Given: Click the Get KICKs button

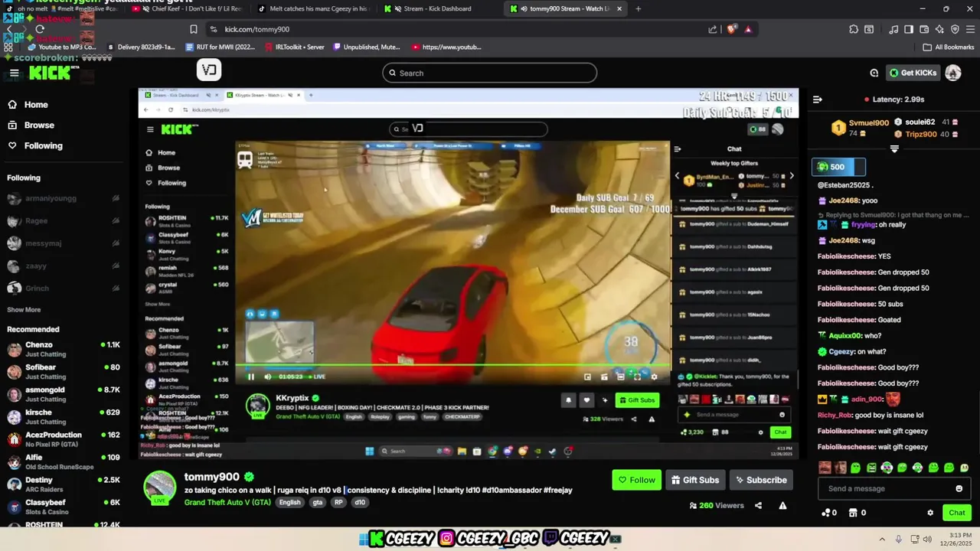Looking at the screenshot, I should coord(913,73).
